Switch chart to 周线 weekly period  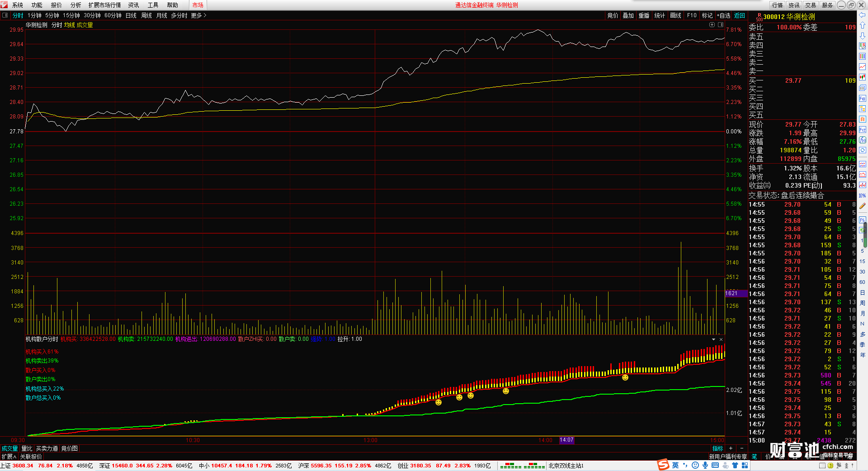click(146, 15)
